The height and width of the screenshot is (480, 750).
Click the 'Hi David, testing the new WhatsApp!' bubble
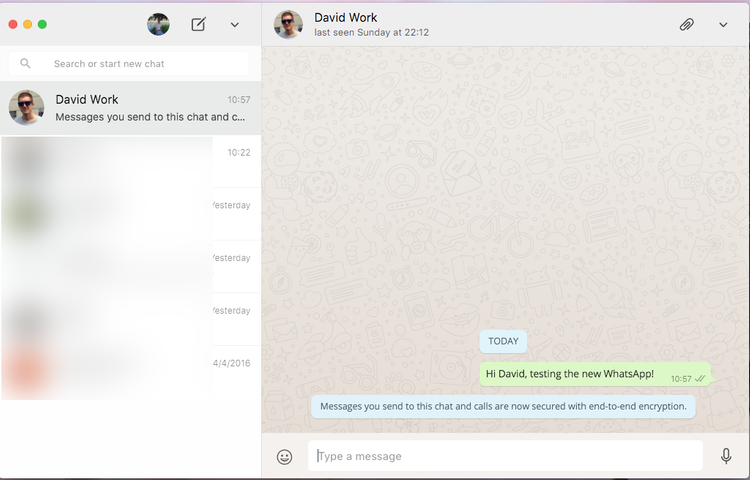click(x=570, y=374)
